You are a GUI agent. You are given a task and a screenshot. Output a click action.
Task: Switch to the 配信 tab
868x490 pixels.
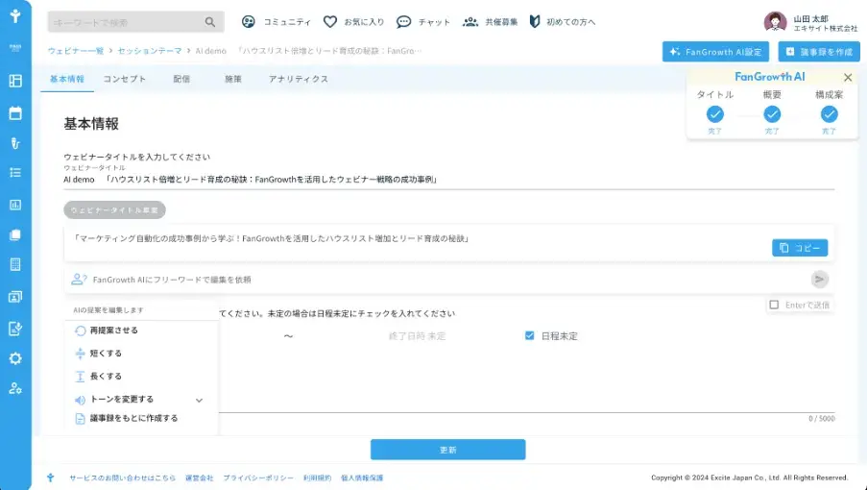point(181,79)
